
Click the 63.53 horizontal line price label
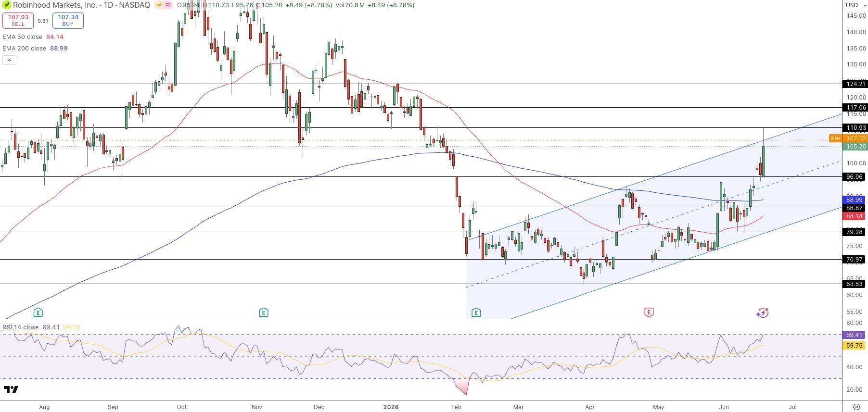pos(855,284)
